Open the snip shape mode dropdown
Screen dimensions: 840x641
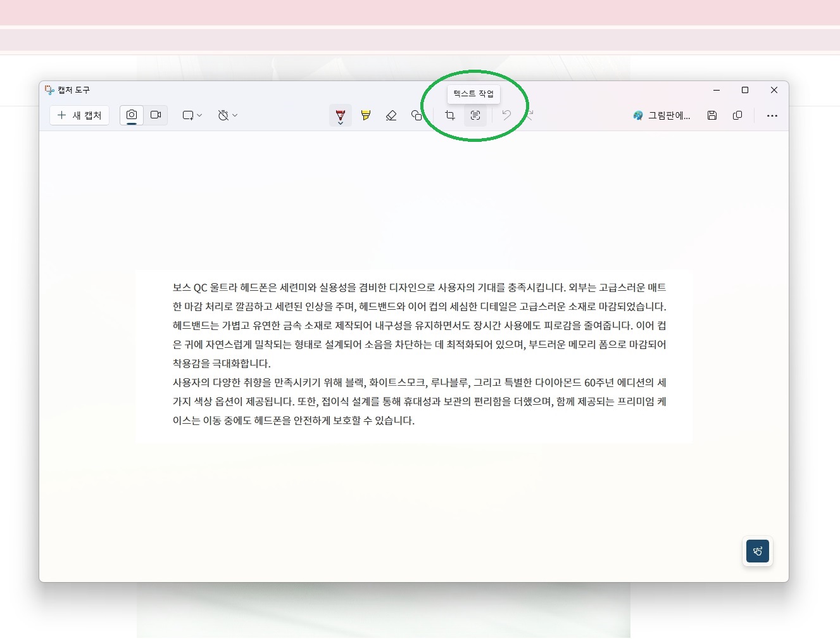click(192, 115)
